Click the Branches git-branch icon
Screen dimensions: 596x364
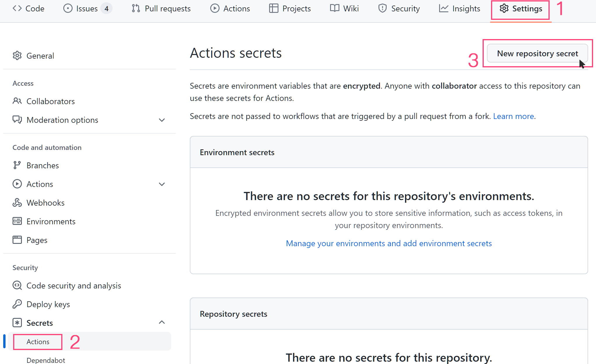coord(17,165)
